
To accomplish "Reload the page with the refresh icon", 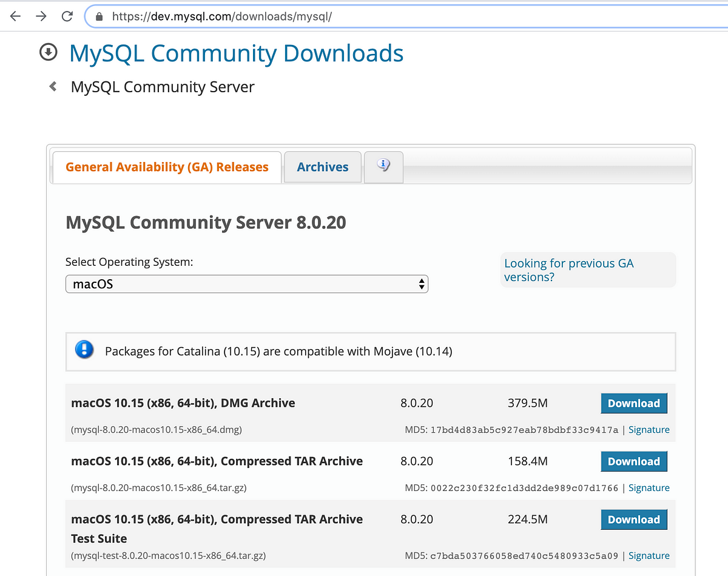I will tap(67, 16).
